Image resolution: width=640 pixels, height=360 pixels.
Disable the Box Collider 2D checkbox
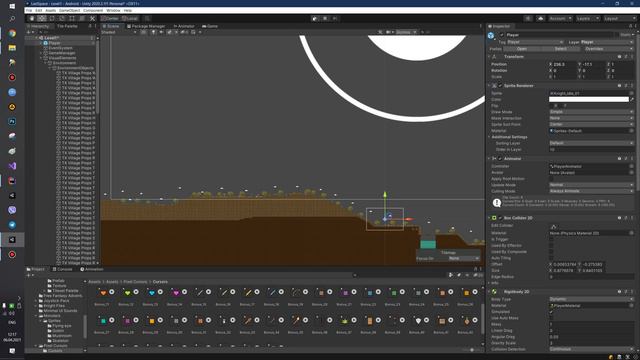[x=500, y=218]
